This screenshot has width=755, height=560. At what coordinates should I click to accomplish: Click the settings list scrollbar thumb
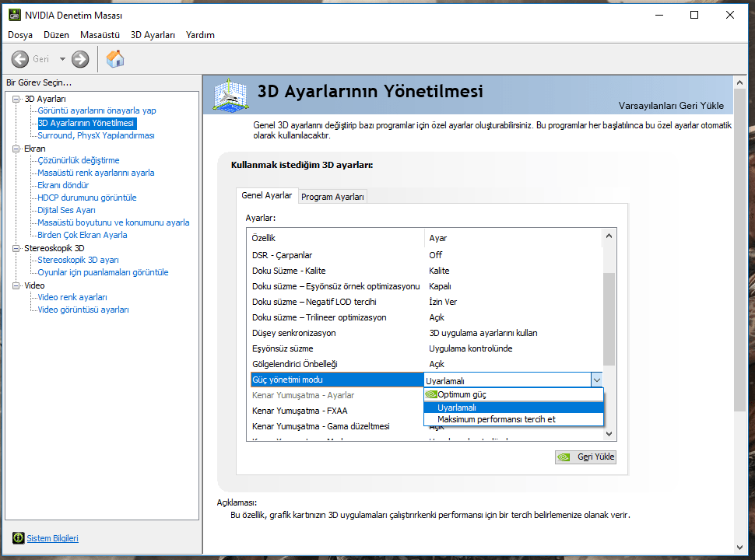[x=609, y=319]
